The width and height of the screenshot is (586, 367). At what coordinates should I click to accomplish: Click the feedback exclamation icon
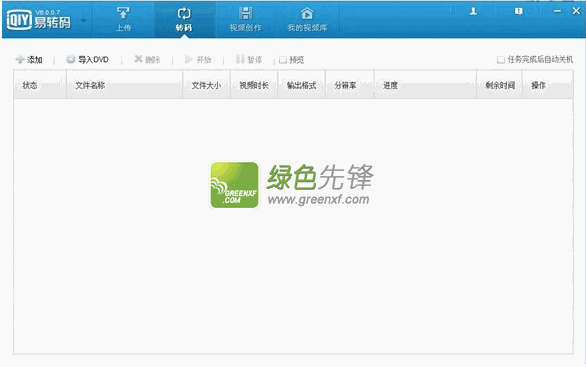click(518, 11)
